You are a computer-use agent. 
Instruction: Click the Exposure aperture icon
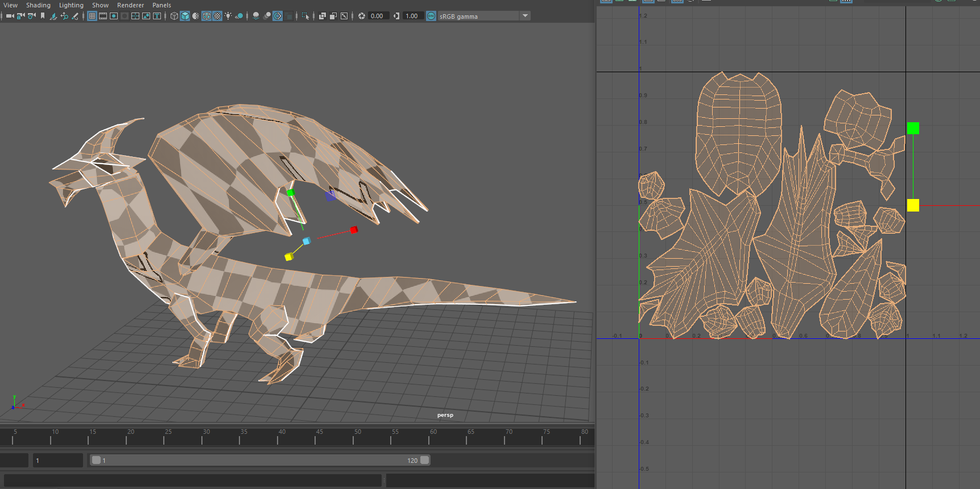362,16
